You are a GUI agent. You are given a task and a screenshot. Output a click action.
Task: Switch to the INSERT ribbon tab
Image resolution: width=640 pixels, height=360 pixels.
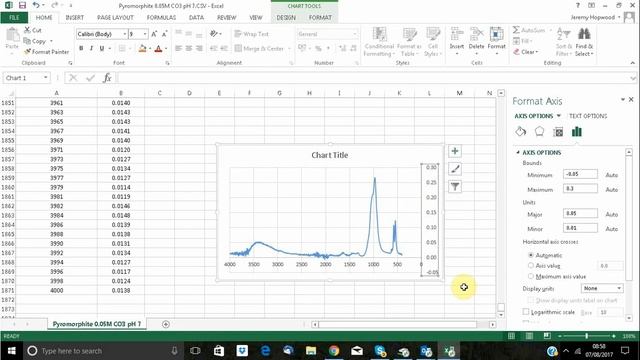pos(74,18)
